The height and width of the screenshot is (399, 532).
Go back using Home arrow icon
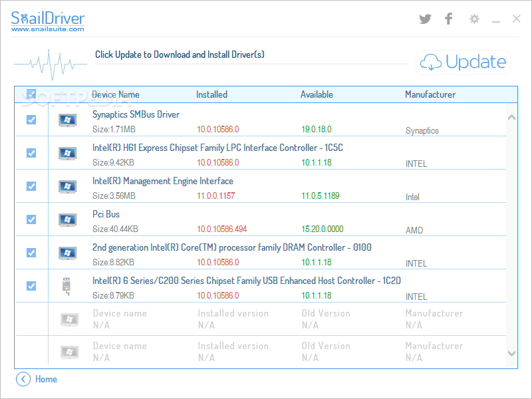point(23,379)
